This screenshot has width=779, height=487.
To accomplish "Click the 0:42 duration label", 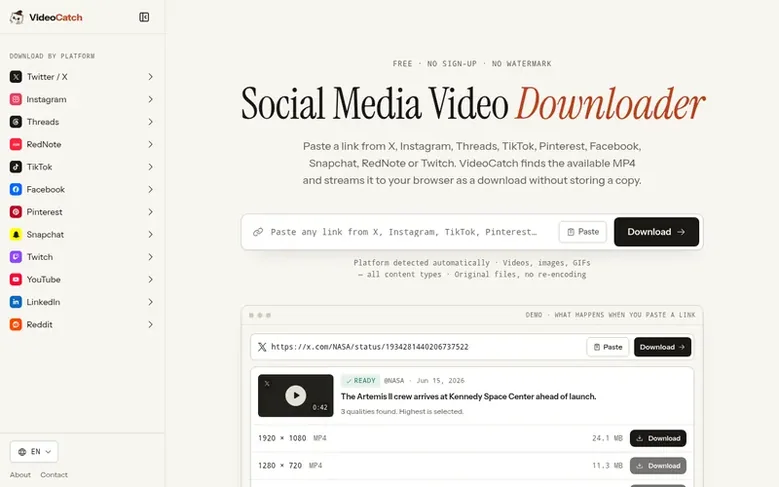I will (320, 407).
